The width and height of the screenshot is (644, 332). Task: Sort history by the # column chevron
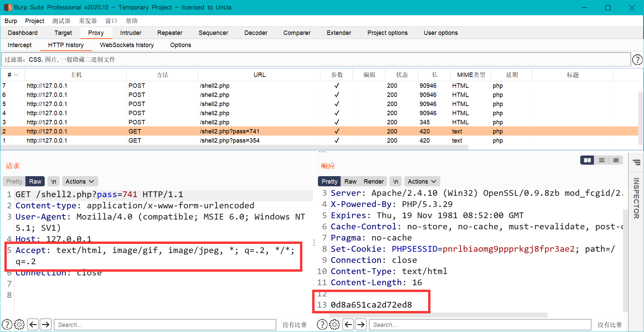pyautogui.click(x=16, y=75)
